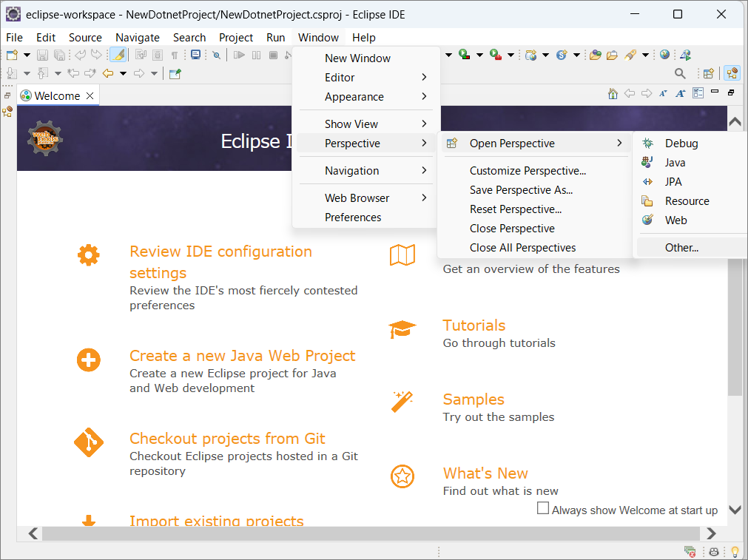This screenshot has width=748, height=560.
Task: Minimize the Welcome view panel
Action: (x=715, y=91)
